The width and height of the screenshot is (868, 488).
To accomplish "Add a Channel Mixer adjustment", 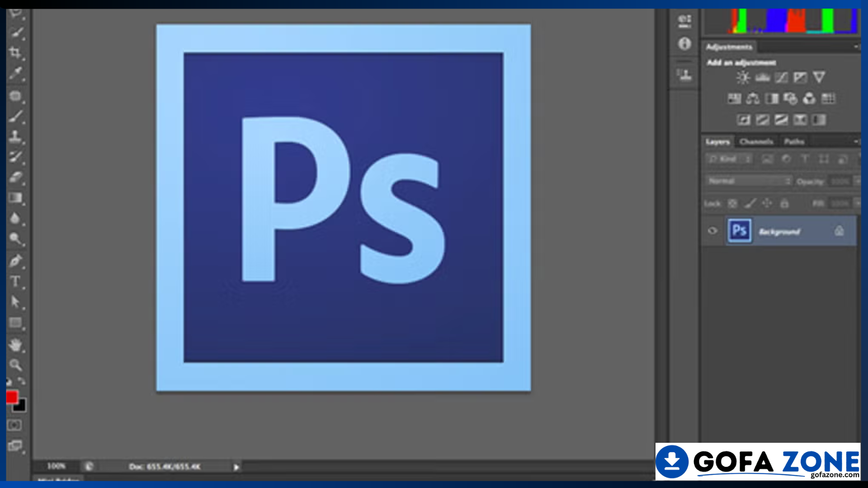I will (x=809, y=99).
